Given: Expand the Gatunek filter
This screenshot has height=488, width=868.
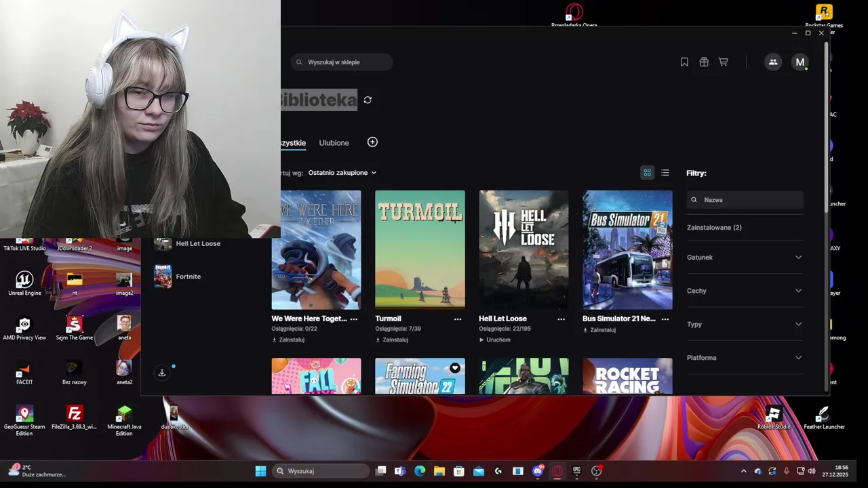Looking at the screenshot, I should (x=745, y=258).
